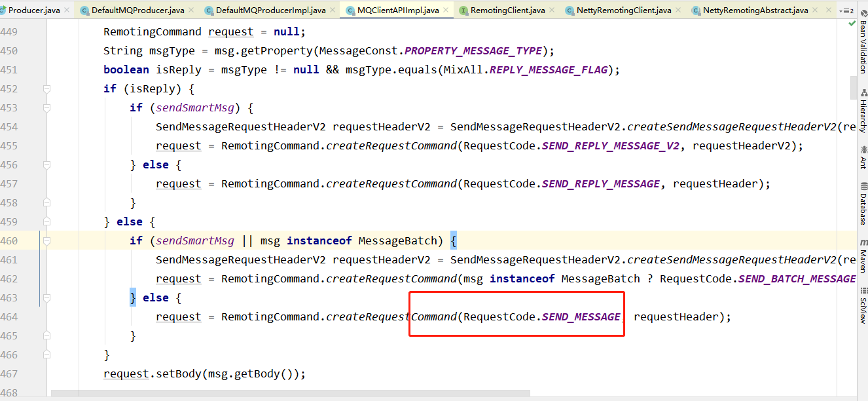868x401 pixels.
Task: Click the SEND_MESSAGE constant on line 464
Action: 581,316
